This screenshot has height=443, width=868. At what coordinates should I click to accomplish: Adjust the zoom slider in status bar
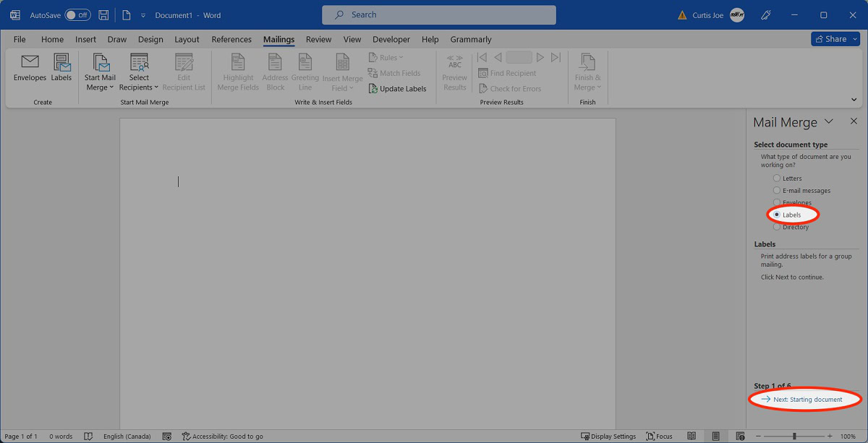click(x=794, y=436)
